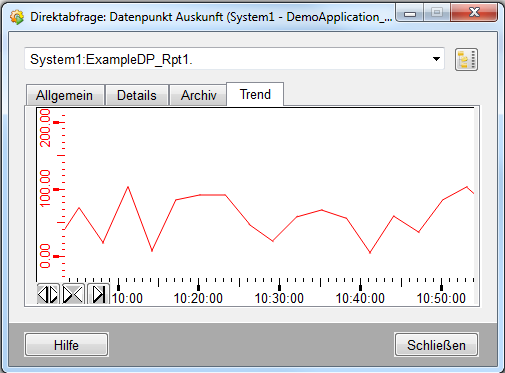Click the 10:40:00 time axis label
The image size is (505, 373).
tap(360, 298)
